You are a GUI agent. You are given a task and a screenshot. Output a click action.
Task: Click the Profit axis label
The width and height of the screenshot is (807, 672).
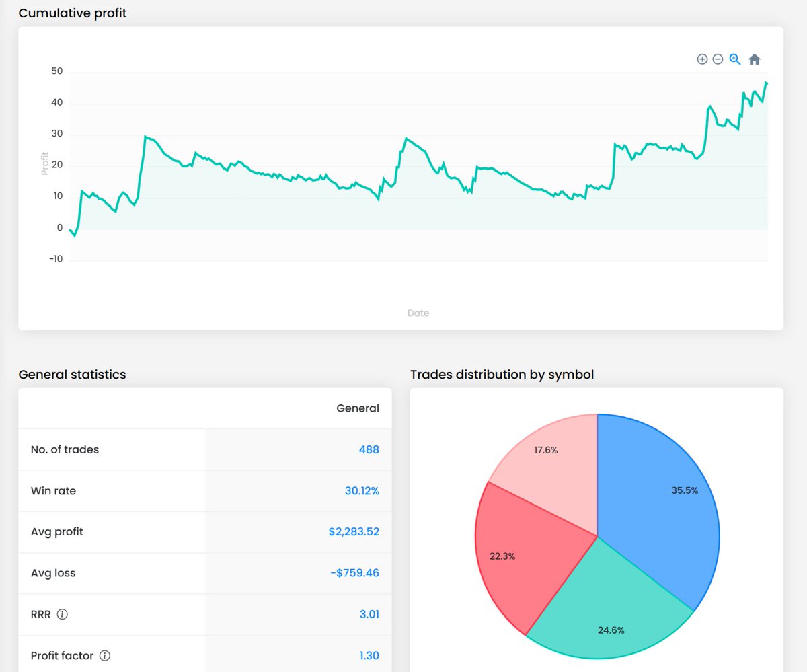44,164
